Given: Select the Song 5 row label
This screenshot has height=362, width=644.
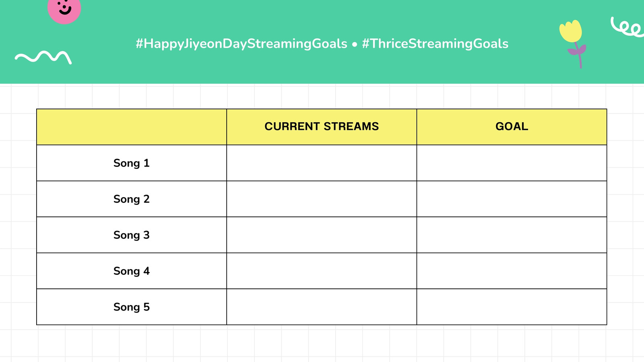Looking at the screenshot, I should pos(132,307).
